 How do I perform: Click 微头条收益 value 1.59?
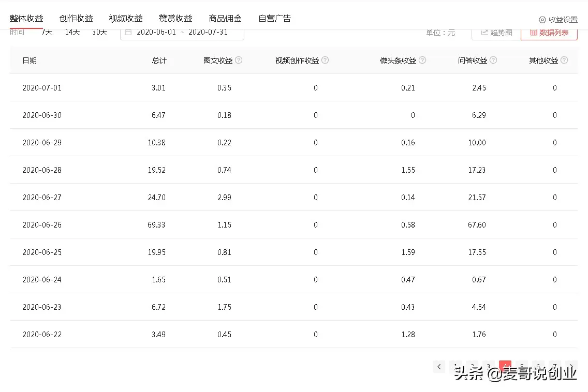(x=408, y=252)
